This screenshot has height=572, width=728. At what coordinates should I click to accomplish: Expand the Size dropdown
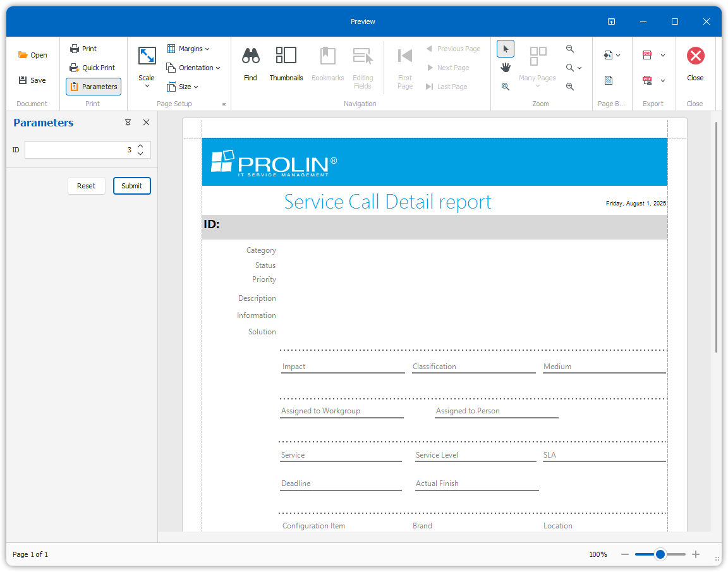point(183,87)
